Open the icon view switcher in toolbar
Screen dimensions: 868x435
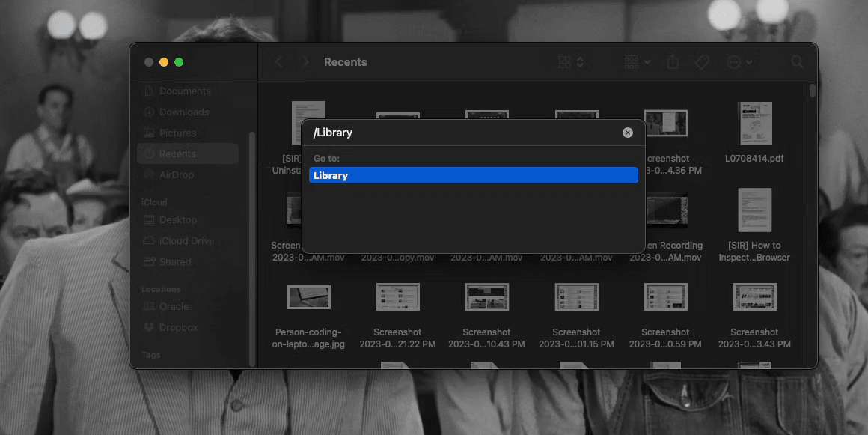571,62
